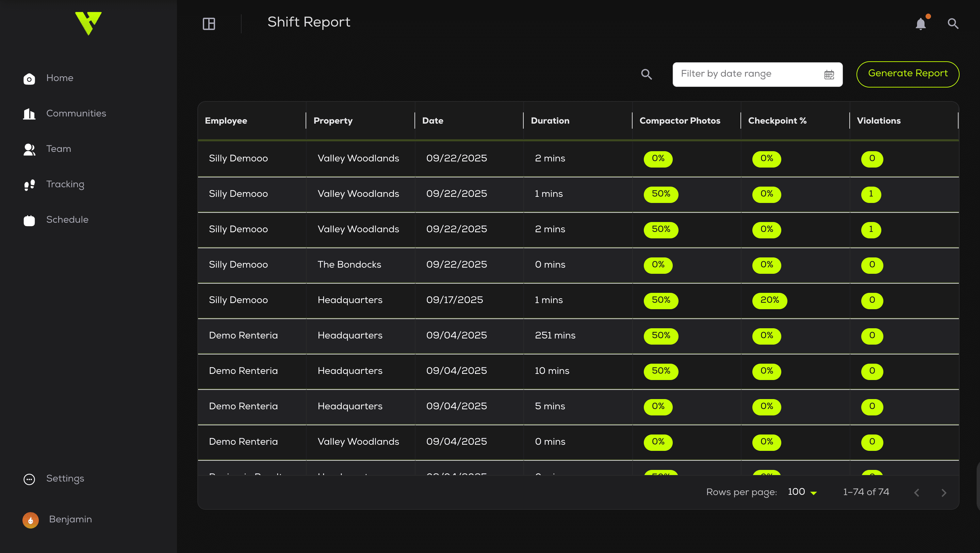The height and width of the screenshot is (553, 980).
Task: Click 50% compactor badge in 10 mins row
Action: tap(660, 371)
